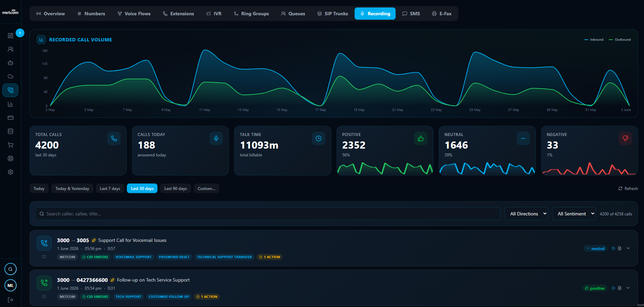Screen dimensions: 644x307
Task: Open the lifebuoy support sidebar icon
Action: pos(11,158)
